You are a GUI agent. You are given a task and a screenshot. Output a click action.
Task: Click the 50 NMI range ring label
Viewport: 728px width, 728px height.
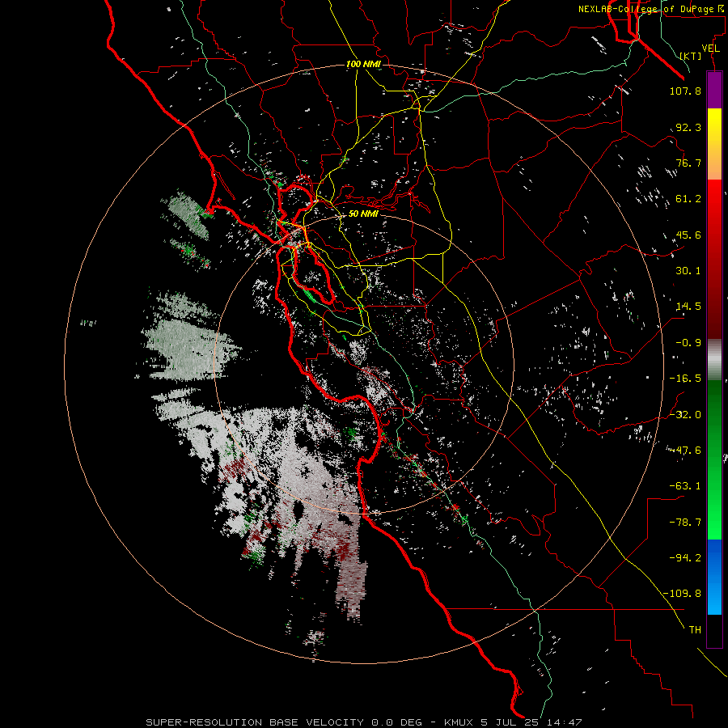363,214
